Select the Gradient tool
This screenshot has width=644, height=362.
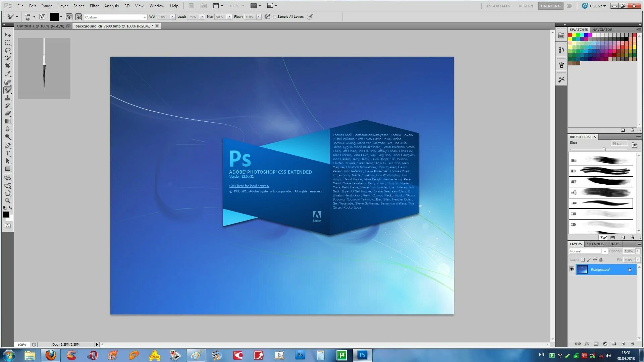(8, 121)
